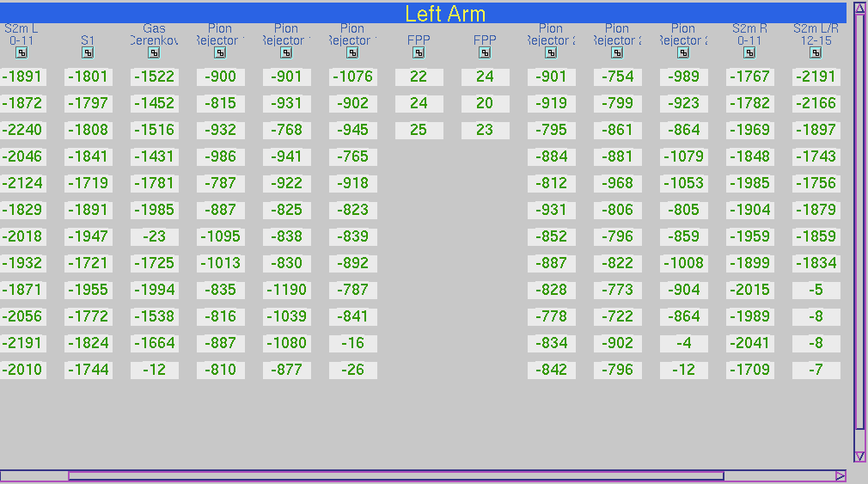Screen dimensions: 868x484
Task: Click the horizontal scrollbar thumb
Action: click(396, 475)
